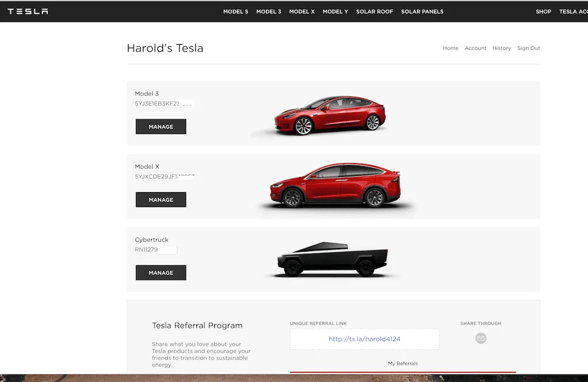
Task: Open the Model Y menu item
Action: click(335, 11)
